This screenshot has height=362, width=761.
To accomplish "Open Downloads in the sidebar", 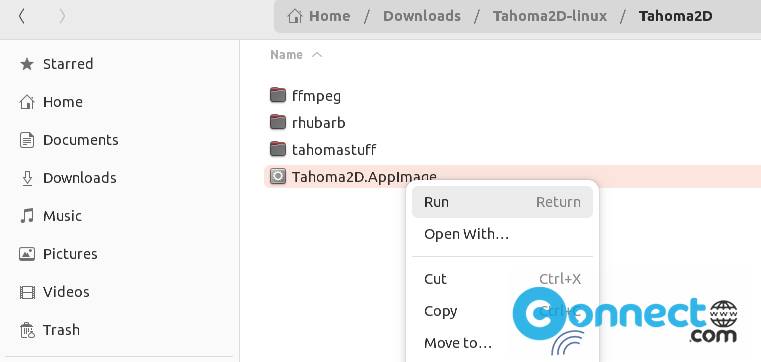I will (x=80, y=178).
